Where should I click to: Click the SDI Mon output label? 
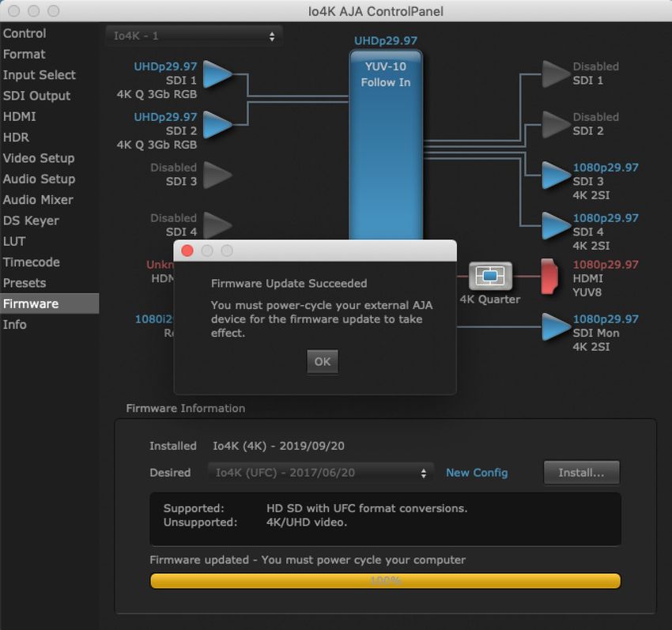(x=596, y=333)
